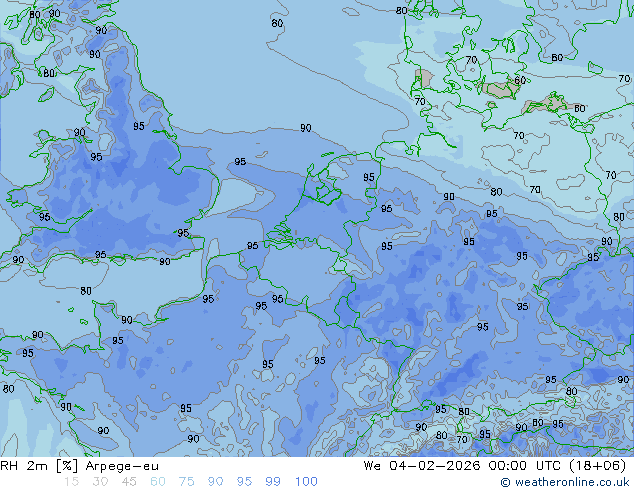
Task: Select legend value 15 in the color scale
Action: 71,482
